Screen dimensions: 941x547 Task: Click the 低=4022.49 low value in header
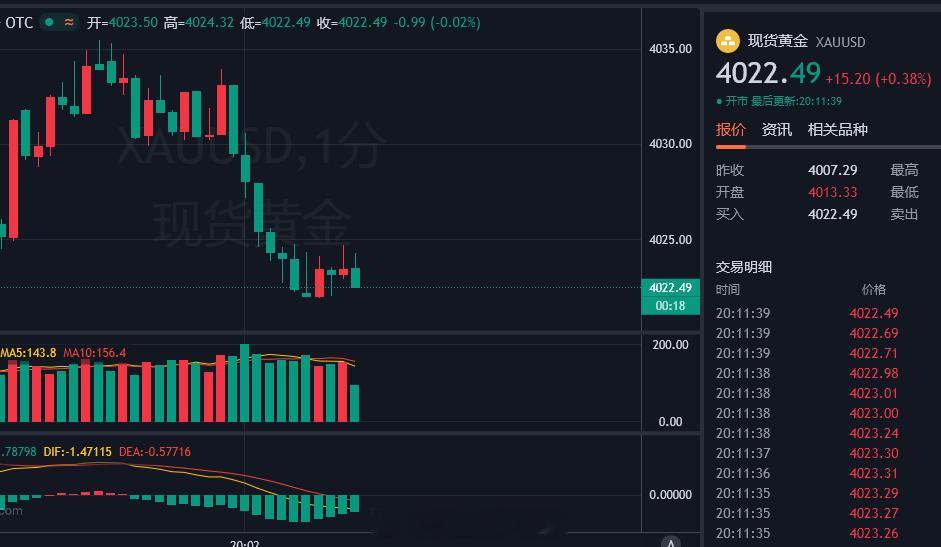[x=275, y=23]
